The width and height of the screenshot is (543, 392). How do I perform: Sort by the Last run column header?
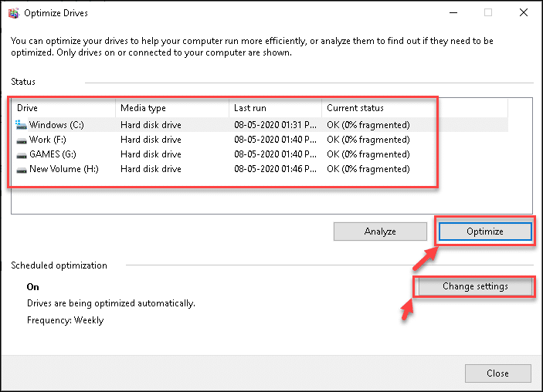[x=275, y=108]
